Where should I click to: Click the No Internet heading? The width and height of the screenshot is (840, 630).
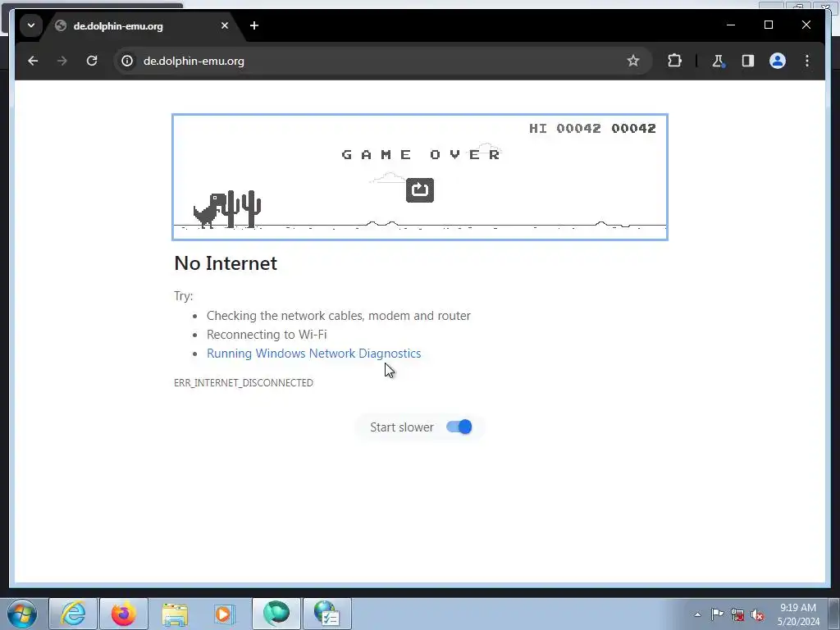point(226,263)
